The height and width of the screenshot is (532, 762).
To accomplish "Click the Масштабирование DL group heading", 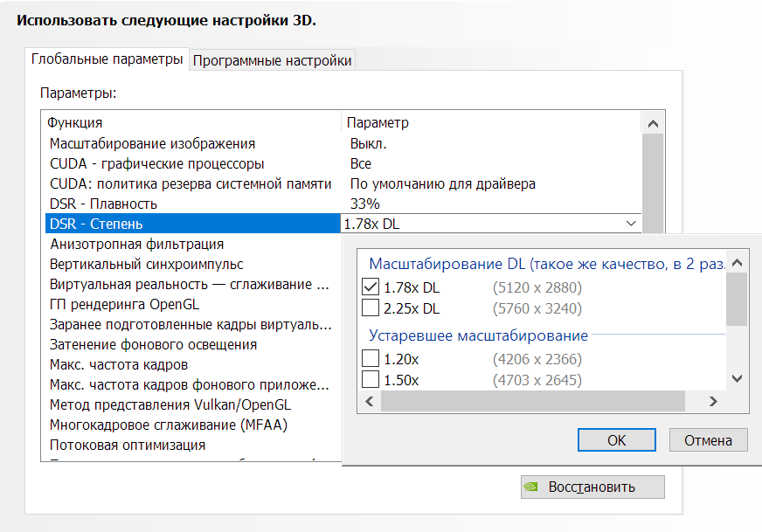I will 547,263.
